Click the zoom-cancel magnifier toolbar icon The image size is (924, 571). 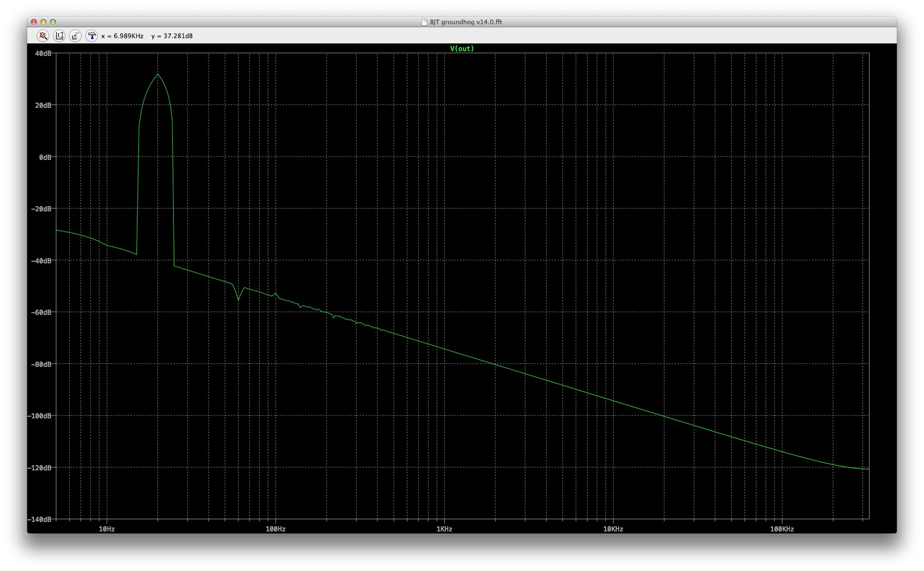[43, 36]
